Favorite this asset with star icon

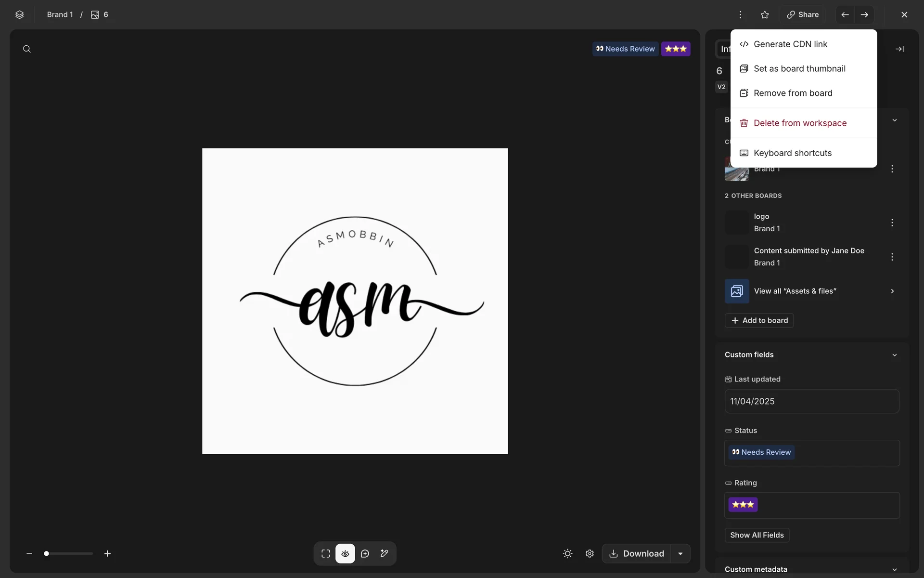tap(765, 15)
